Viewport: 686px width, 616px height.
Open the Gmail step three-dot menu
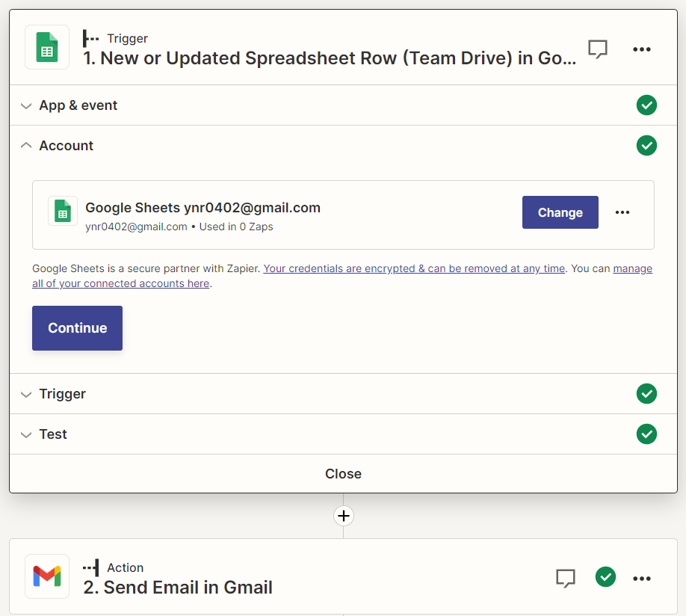click(x=642, y=578)
